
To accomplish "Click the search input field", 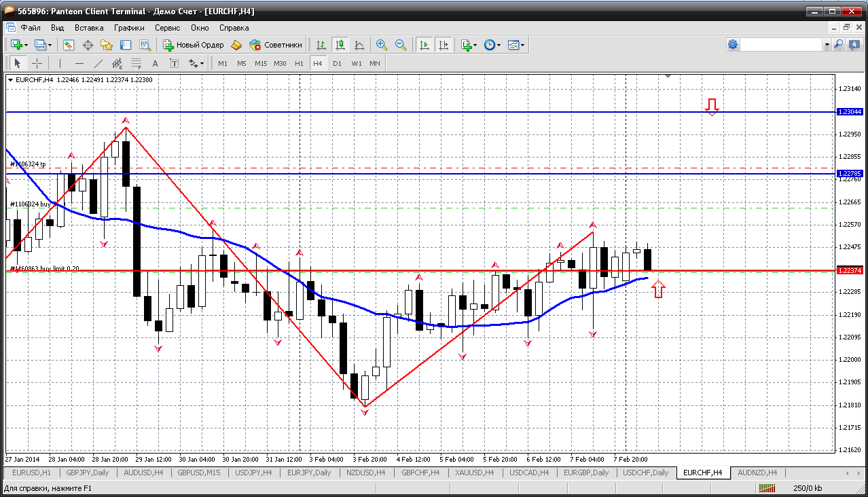I will tap(781, 45).
